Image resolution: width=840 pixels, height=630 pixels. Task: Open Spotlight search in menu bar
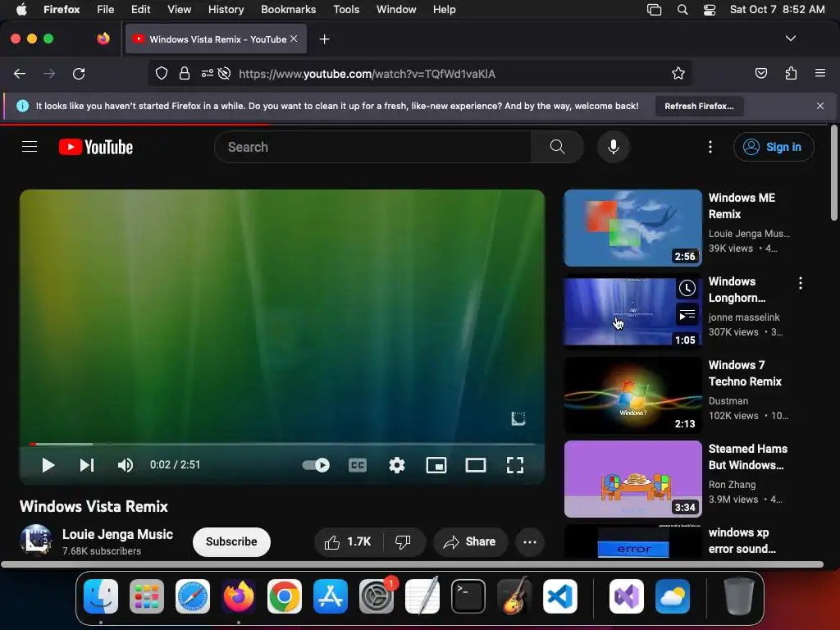682,9
